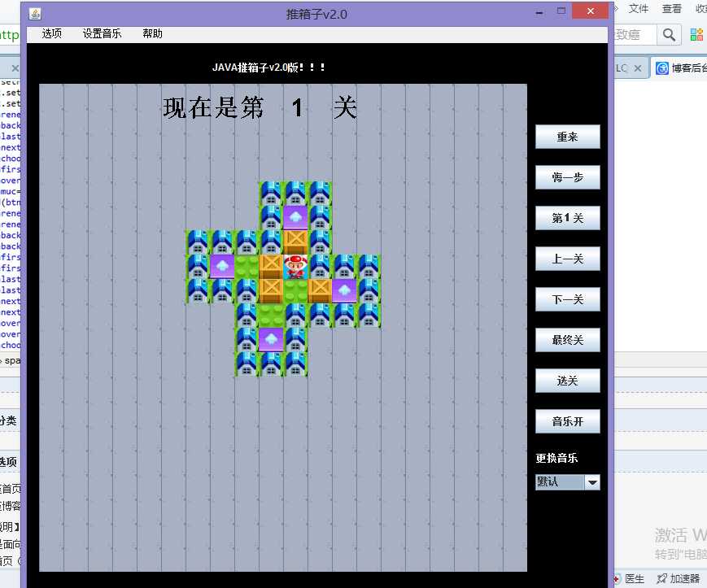Image resolution: width=707 pixels, height=588 pixels.
Task: Go to previous level with 上一关
Action: [x=567, y=259]
